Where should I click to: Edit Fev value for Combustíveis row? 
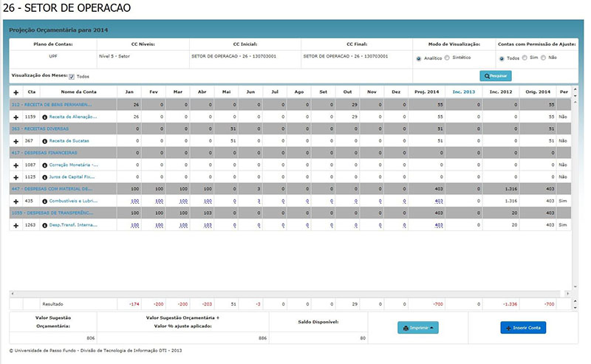pos(159,202)
